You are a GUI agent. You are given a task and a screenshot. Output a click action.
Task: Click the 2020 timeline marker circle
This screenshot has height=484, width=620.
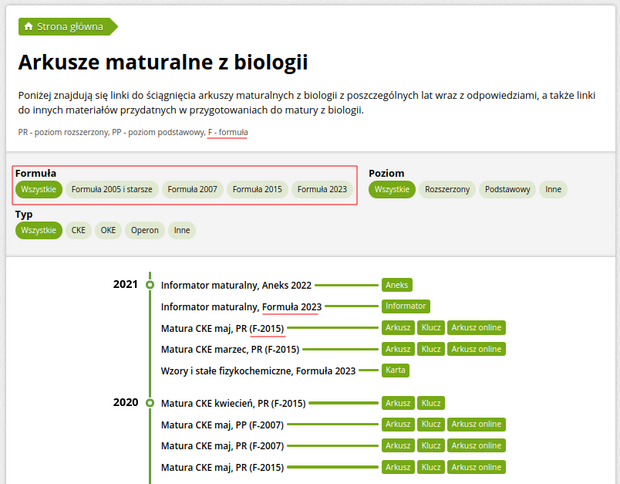[x=150, y=403]
